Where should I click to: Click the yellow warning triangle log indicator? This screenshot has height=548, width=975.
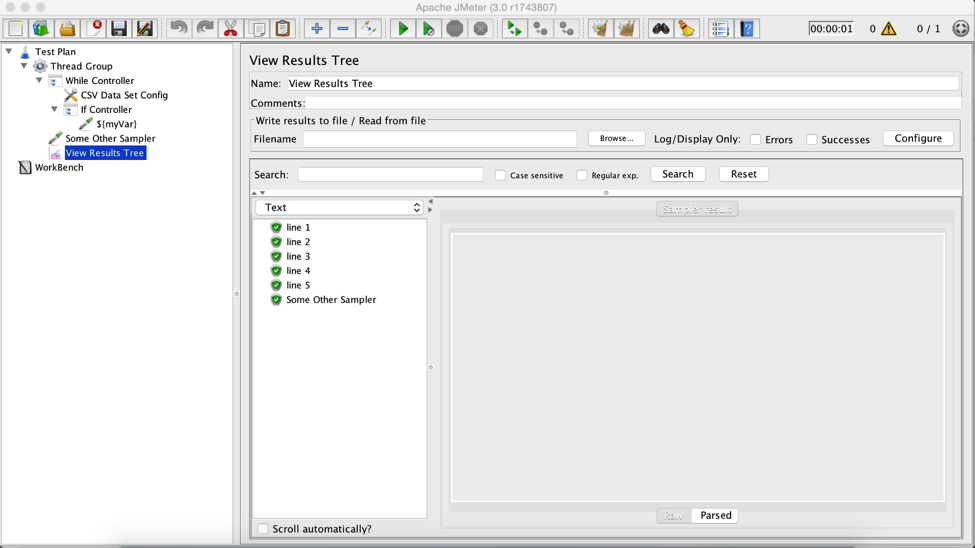889,29
